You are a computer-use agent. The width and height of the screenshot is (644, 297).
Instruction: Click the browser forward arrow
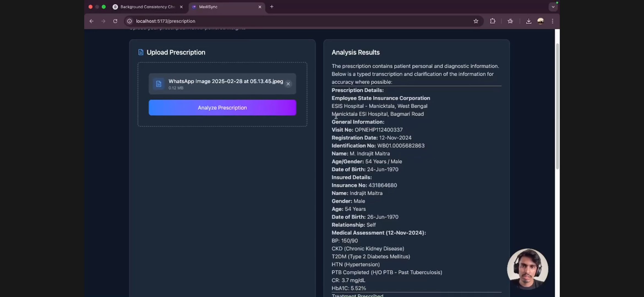103,21
